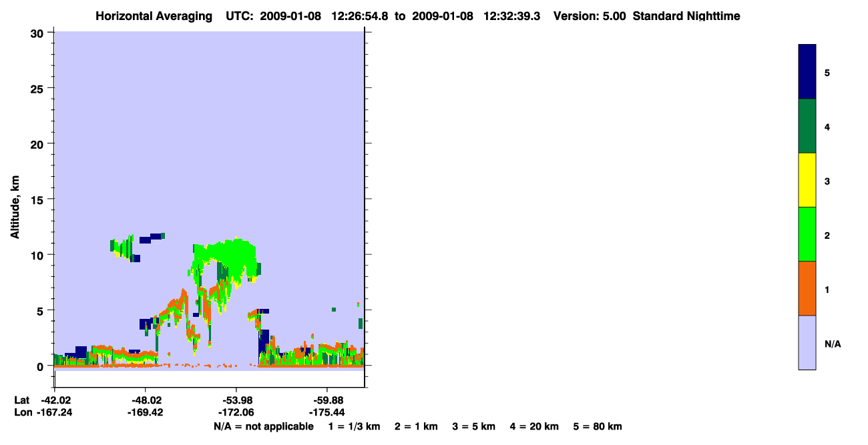Click the 'Altitude, km' axis label

click(x=15, y=207)
